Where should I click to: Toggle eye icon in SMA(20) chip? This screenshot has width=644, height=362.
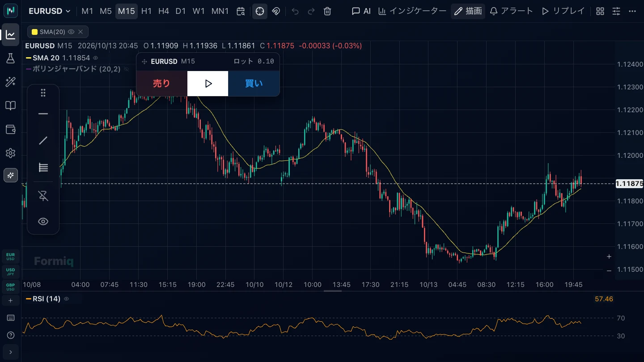(71, 32)
